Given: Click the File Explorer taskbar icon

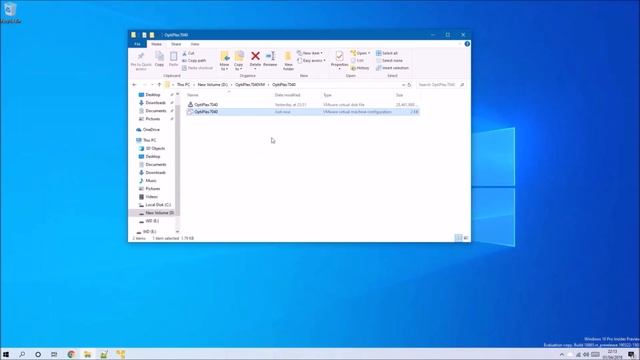Looking at the screenshot, I should [x=87, y=354].
